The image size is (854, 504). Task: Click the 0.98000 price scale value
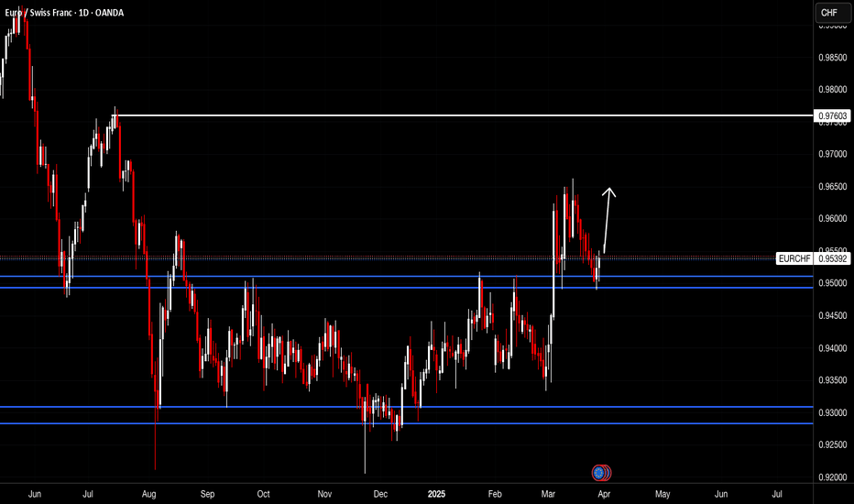833,90
